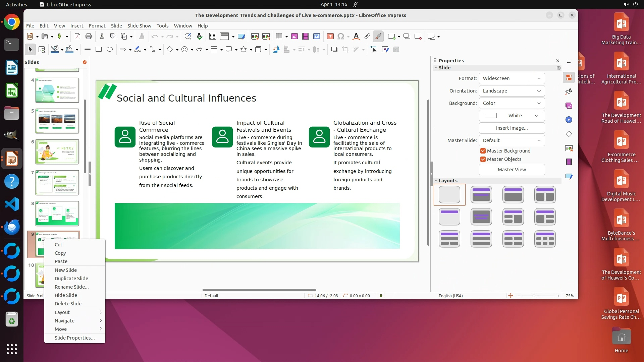Choose Duplicate Slide from context menu
Screen dimensions: 644x362
point(71,279)
